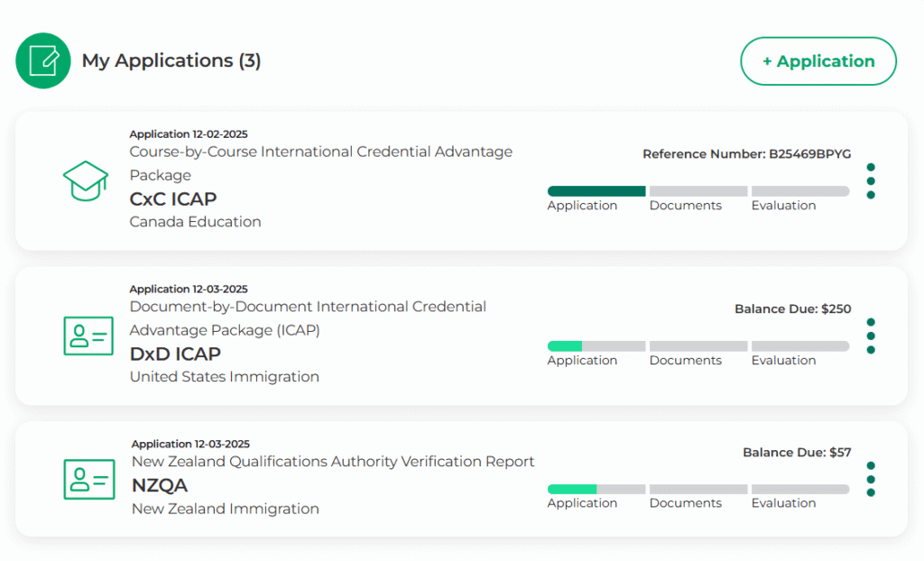The width and height of the screenshot is (924, 561).
Task: Click the Balance Due: $250 text
Action: tap(792, 308)
